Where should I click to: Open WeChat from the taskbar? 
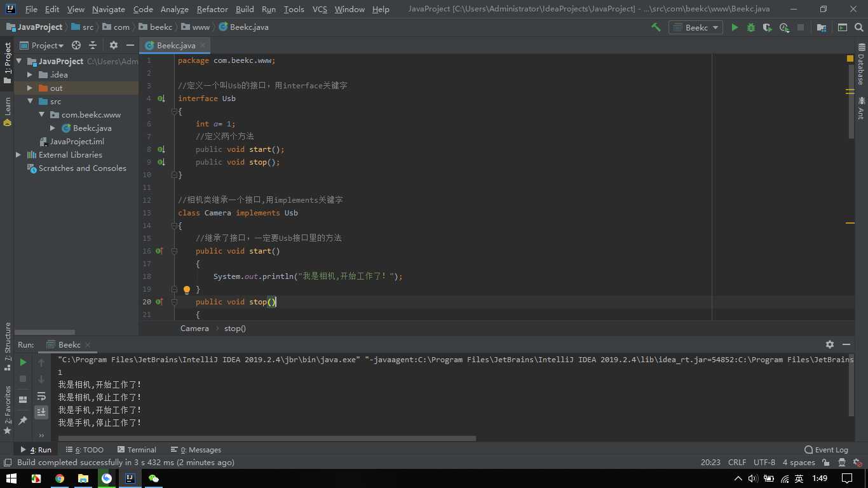tap(153, 478)
